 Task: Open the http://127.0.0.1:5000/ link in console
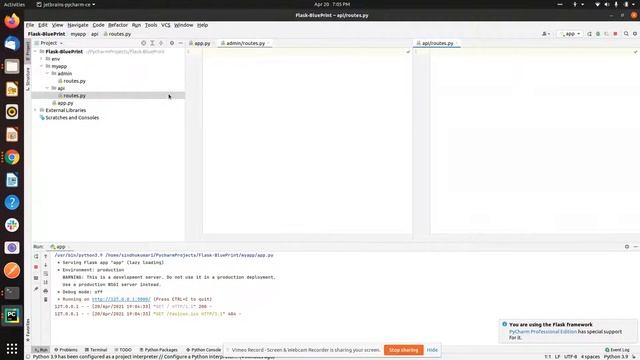(x=121, y=299)
